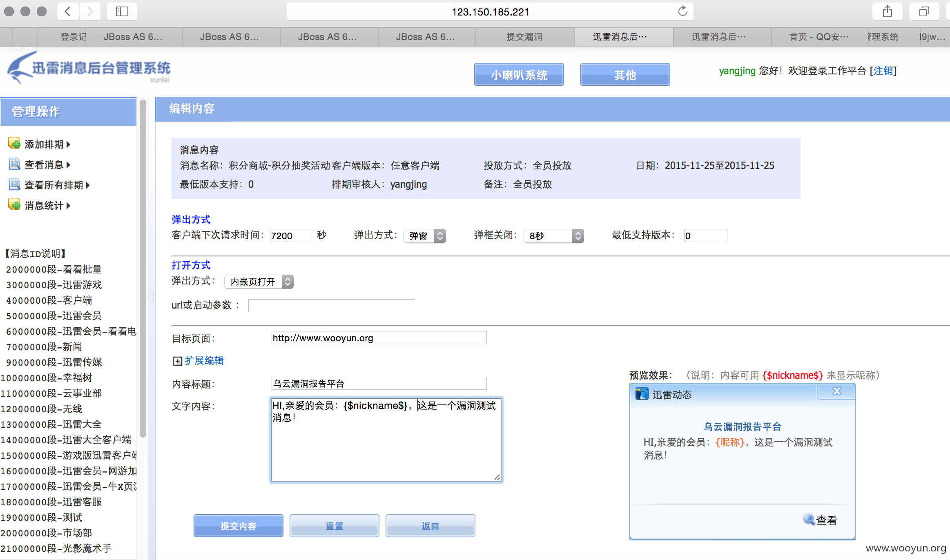The width and height of the screenshot is (950, 560).
Task: Click the 重置 reset button
Action: [334, 526]
